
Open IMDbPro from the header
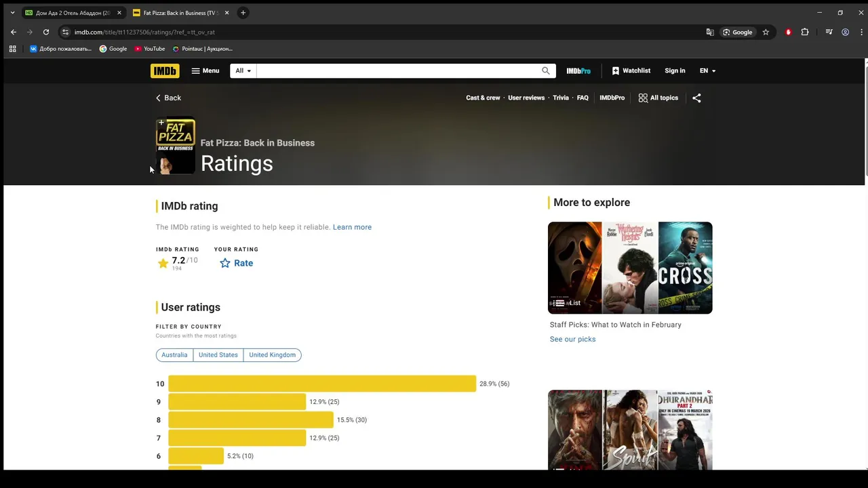[x=578, y=70]
